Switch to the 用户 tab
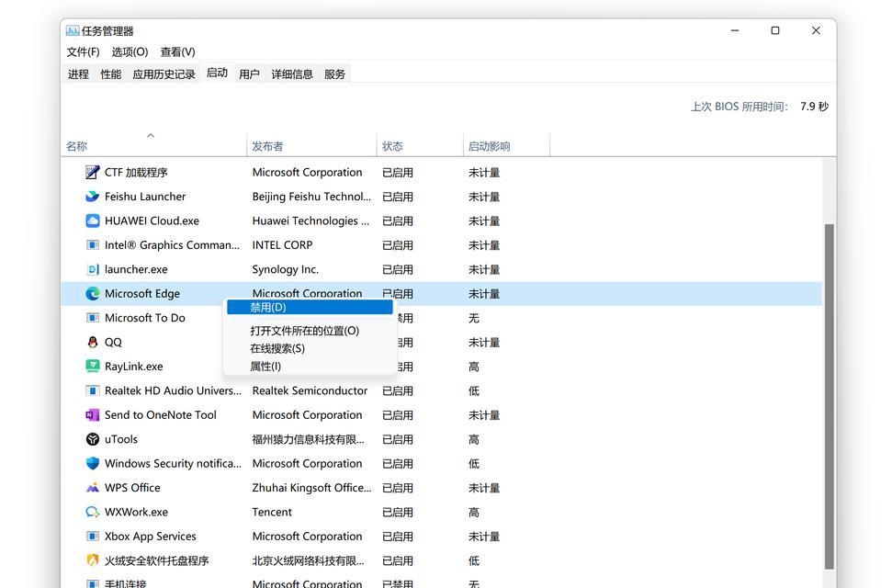The height and width of the screenshot is (588, 892). pos(249,74)
